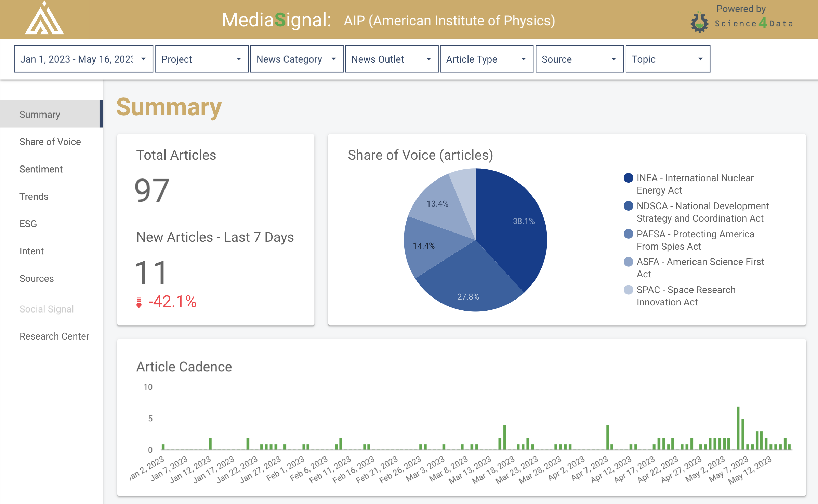Click the Total Articles label
Image resolution: width=818 pixels, height=504 pixels.
pos(176,155)
